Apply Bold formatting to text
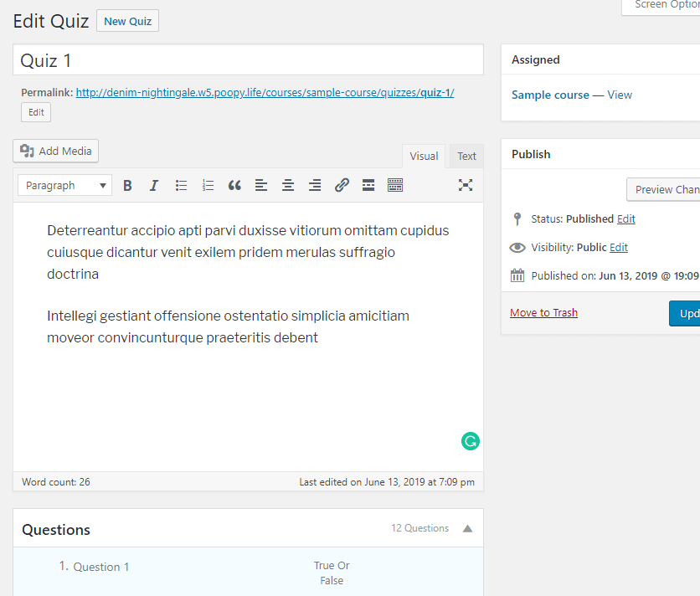This screenshot has height=596, width=700. (127, 185)
